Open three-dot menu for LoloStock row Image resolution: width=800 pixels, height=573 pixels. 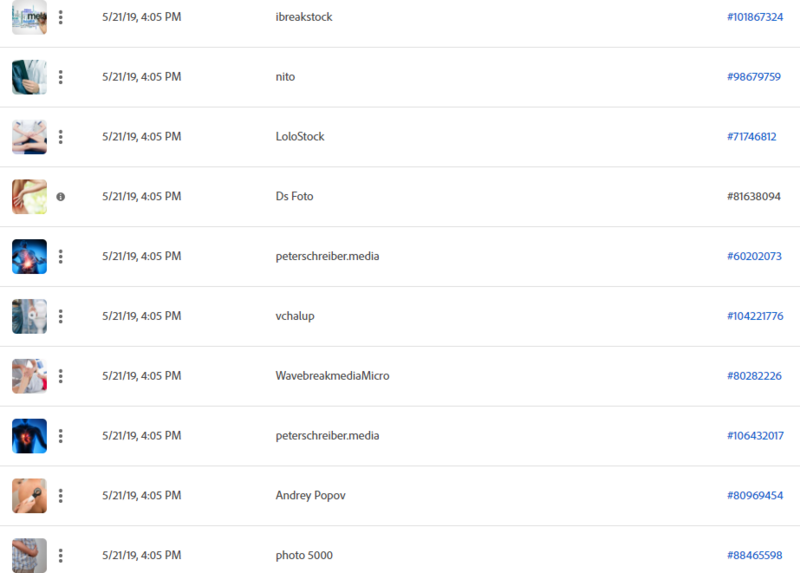[61, 137]
